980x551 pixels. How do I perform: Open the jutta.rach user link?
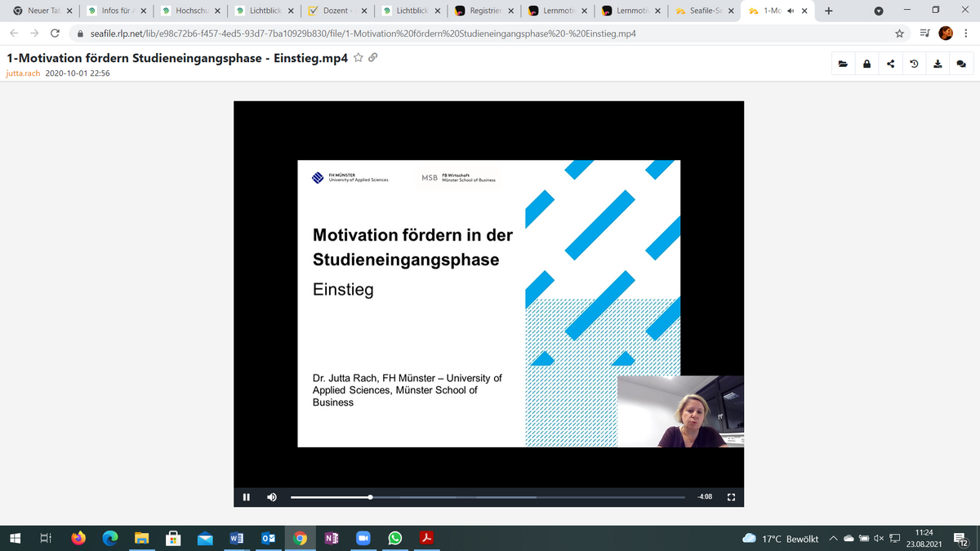(x=24, y=73)
